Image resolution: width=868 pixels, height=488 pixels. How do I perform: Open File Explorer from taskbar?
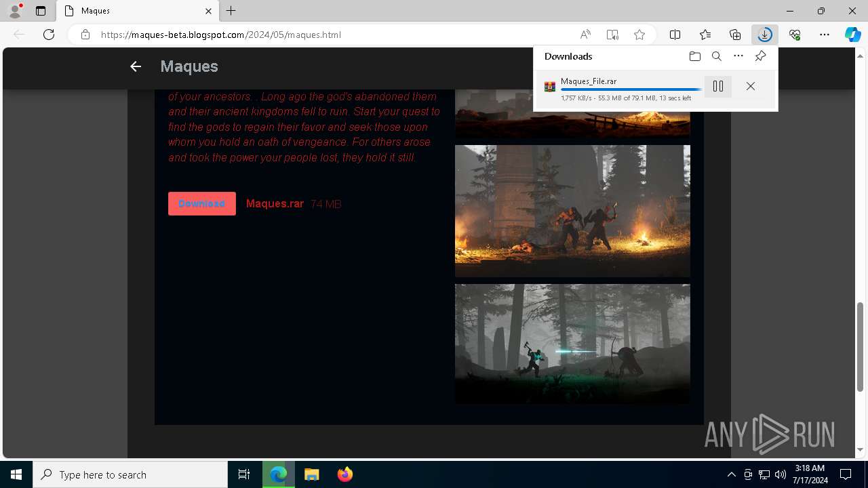click(x=311, y=474)
